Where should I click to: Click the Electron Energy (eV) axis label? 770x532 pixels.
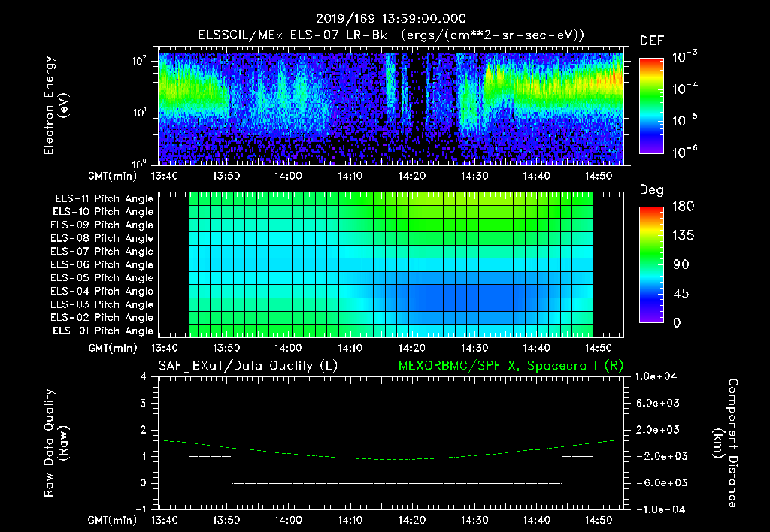coord(56,105)
